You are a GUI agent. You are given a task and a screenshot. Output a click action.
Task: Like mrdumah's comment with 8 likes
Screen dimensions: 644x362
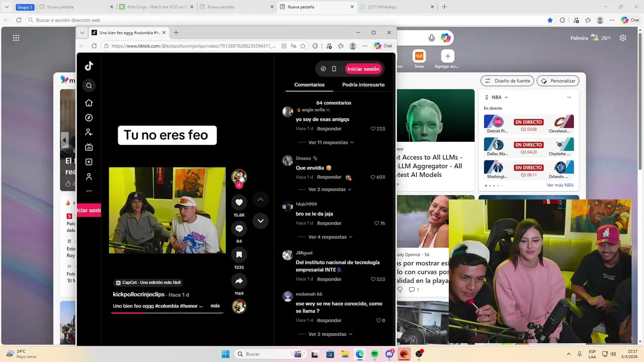(x=378, y=320)
